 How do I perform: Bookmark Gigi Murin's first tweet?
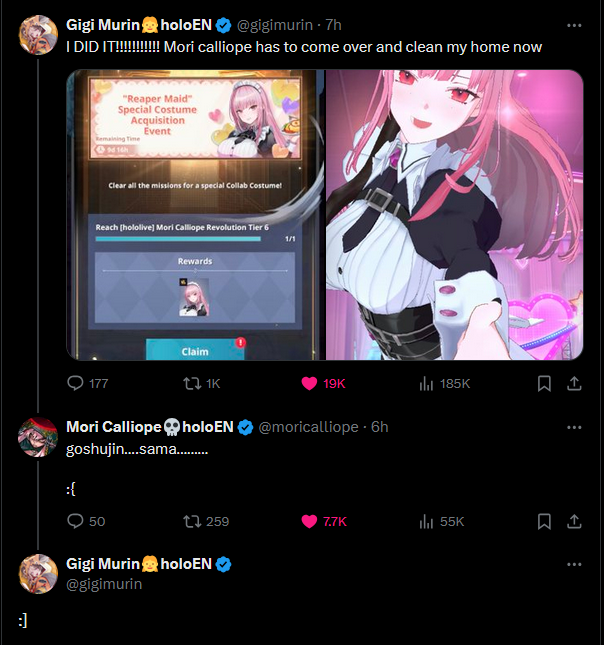(544, 384)
